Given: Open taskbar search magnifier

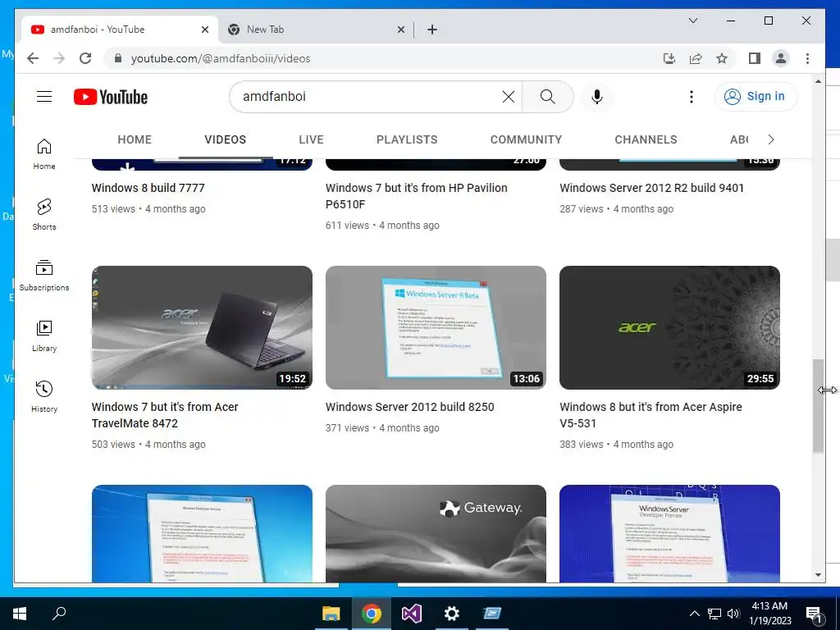Looking at the screenshot, I should [x=59, y=614].
